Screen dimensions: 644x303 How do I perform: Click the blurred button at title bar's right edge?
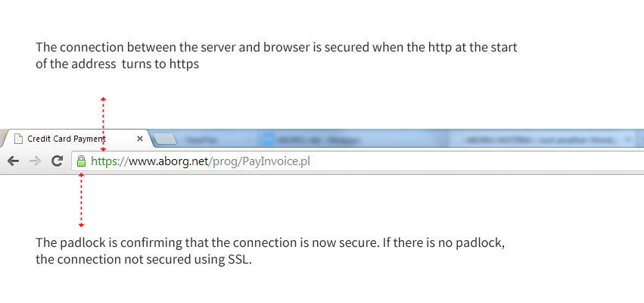pyautogui.click(x=627, y=140)
